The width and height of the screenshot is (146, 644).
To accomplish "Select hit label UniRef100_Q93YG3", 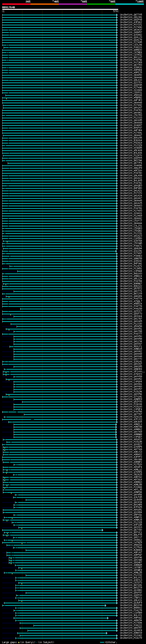I will [x=131, y=527].
